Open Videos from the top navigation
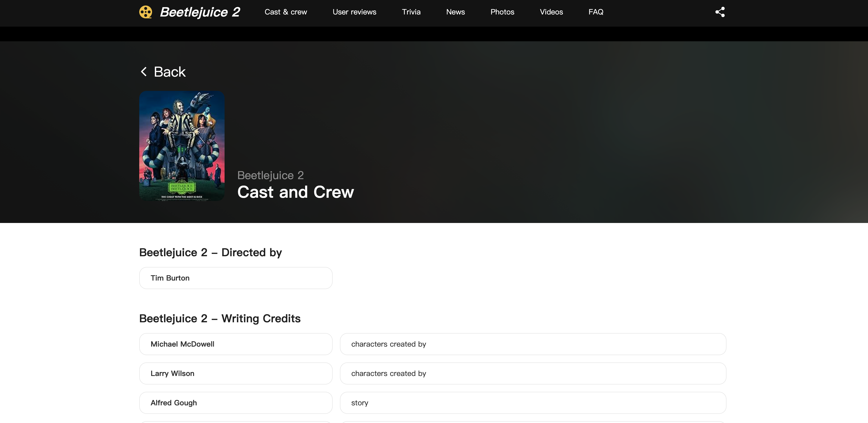This screenshot has height=423, width=868. [x=551, y=12]
